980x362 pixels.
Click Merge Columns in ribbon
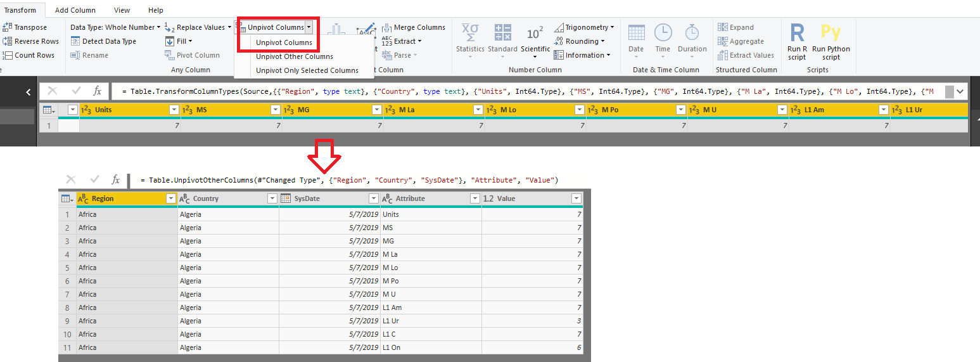point(414,27)
